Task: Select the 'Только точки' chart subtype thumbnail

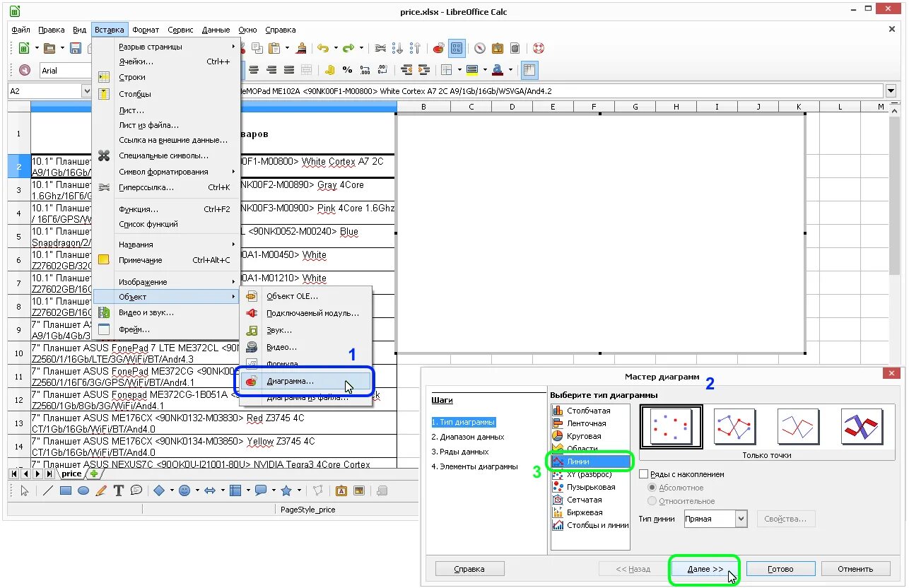Action: [671, 427]
